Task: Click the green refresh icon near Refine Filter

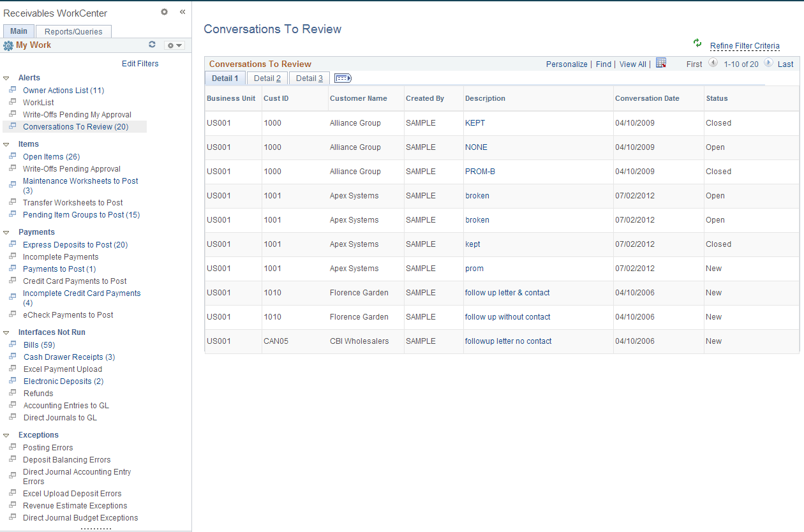Action: point(697,43)
